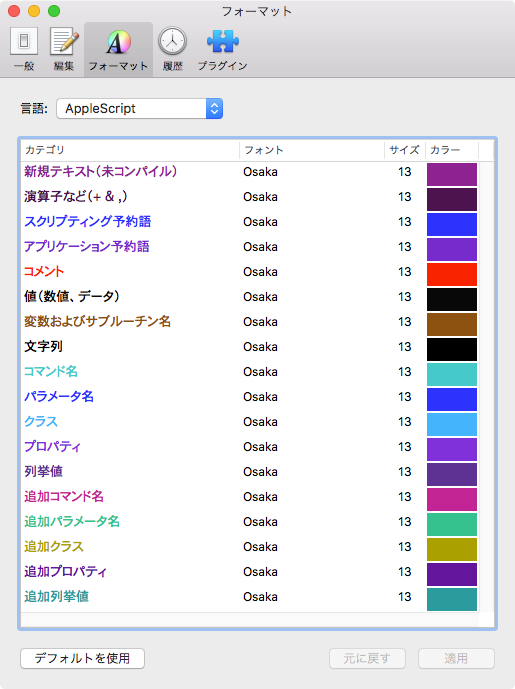Select the コメント category row
515x689 pixels.
pos(257,272)
